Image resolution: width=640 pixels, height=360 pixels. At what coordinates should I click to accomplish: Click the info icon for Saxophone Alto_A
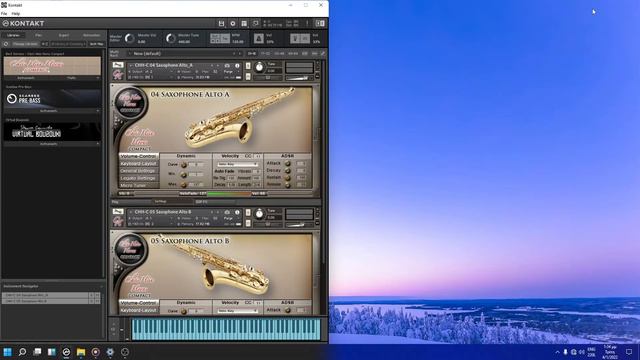tap(237, 65)
